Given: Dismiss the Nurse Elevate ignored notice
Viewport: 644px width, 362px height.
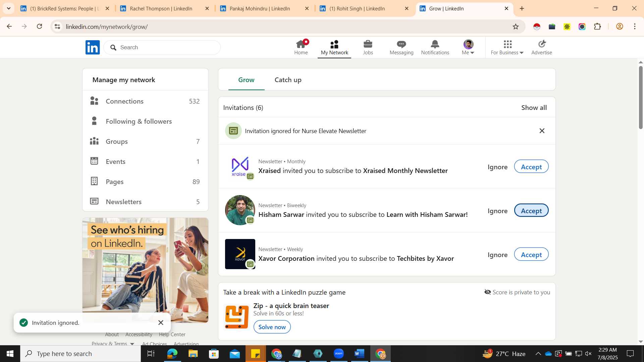Looking at the screenshot, I should pos(542,131).
